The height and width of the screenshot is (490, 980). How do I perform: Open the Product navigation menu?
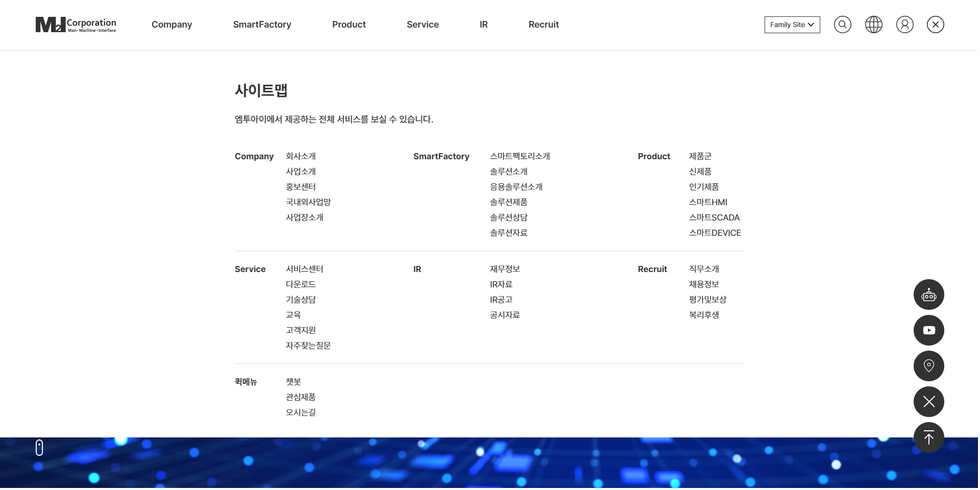pos(349,24)
